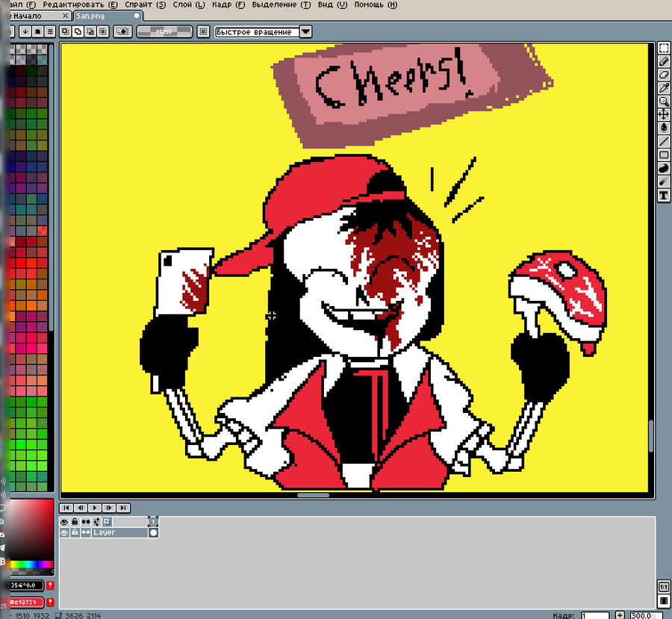672x619 pixels.
Task: Open the Вид menu
Action: (332, 4)
